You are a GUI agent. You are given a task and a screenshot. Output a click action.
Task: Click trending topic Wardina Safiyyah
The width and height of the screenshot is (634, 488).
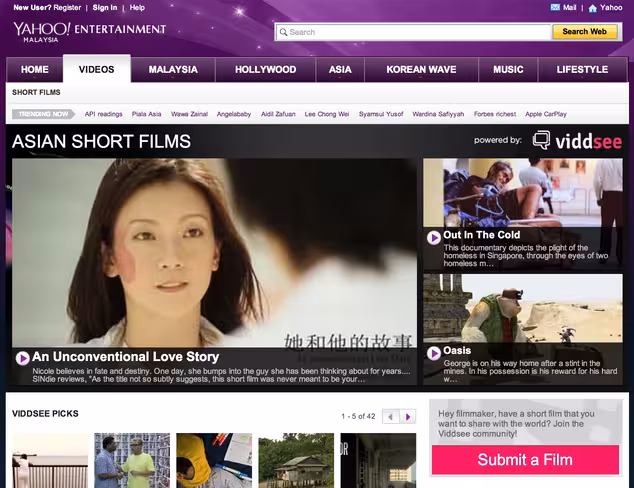(438, 114)
